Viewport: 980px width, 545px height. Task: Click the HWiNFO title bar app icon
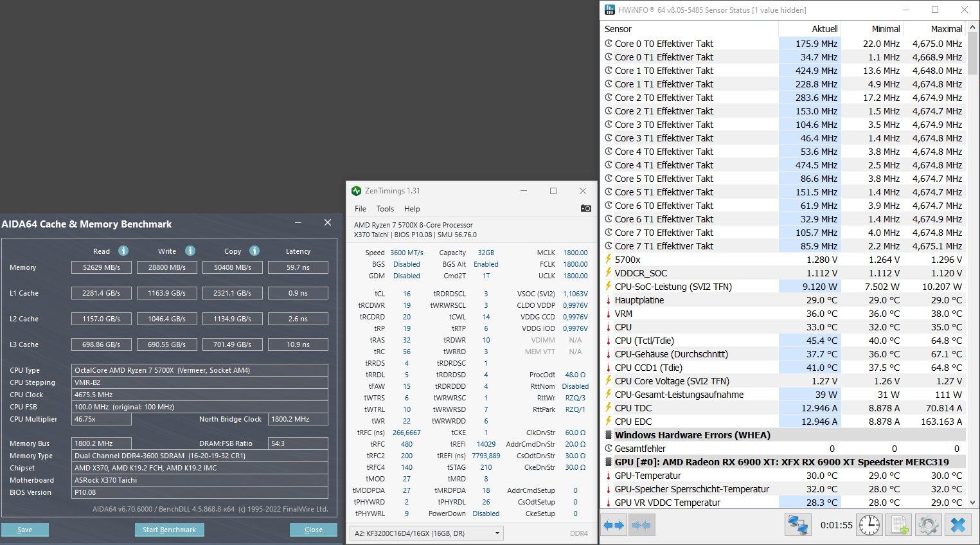coord(610,10)
